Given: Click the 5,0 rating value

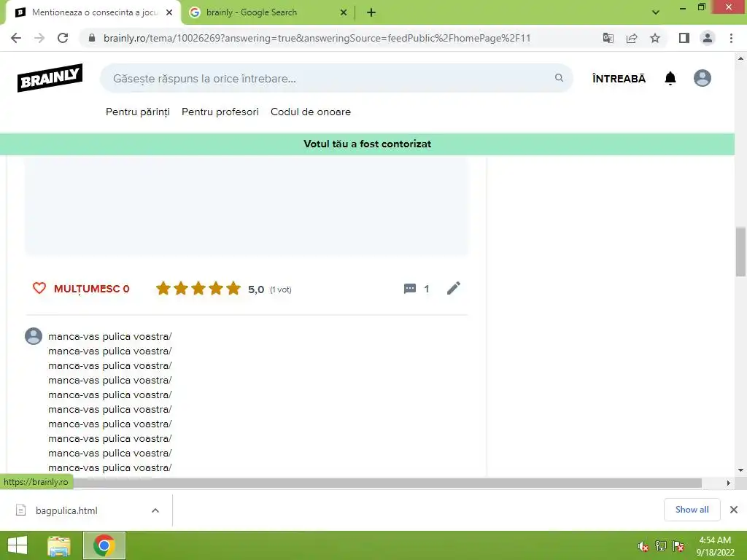Looking at the screenshot, I should (x=256, y=289).
